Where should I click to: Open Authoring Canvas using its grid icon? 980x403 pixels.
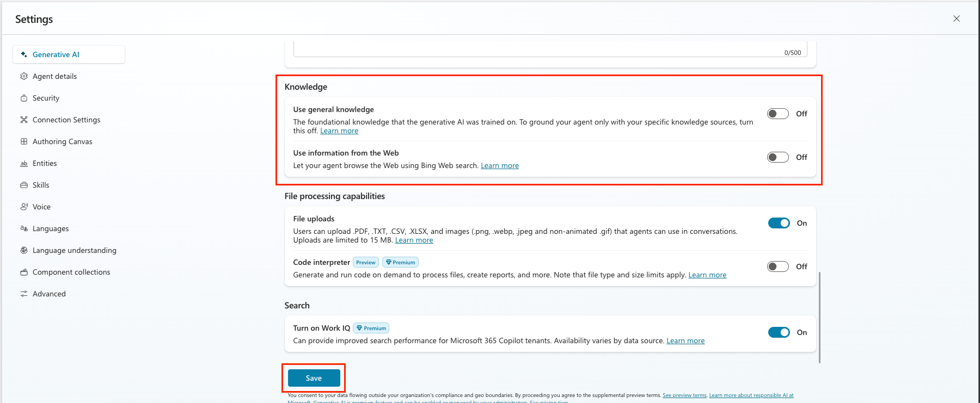pyautogui.click(x=24, y=141)
